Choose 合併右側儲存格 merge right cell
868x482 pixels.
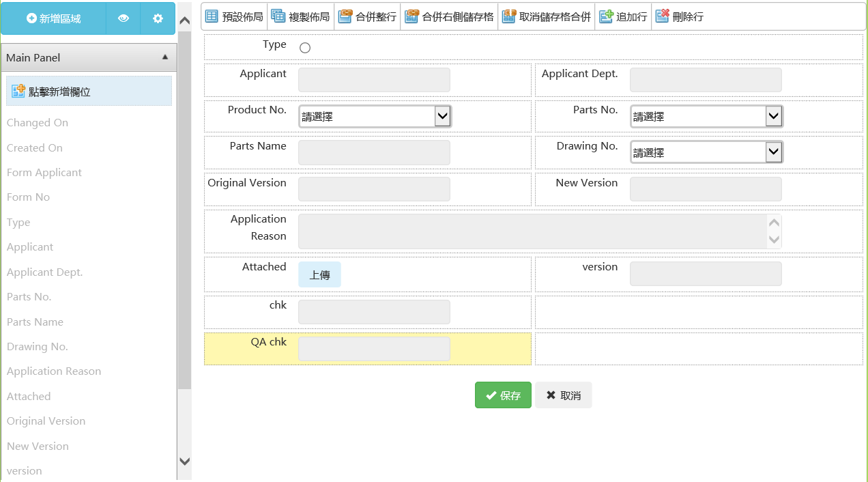449,16
